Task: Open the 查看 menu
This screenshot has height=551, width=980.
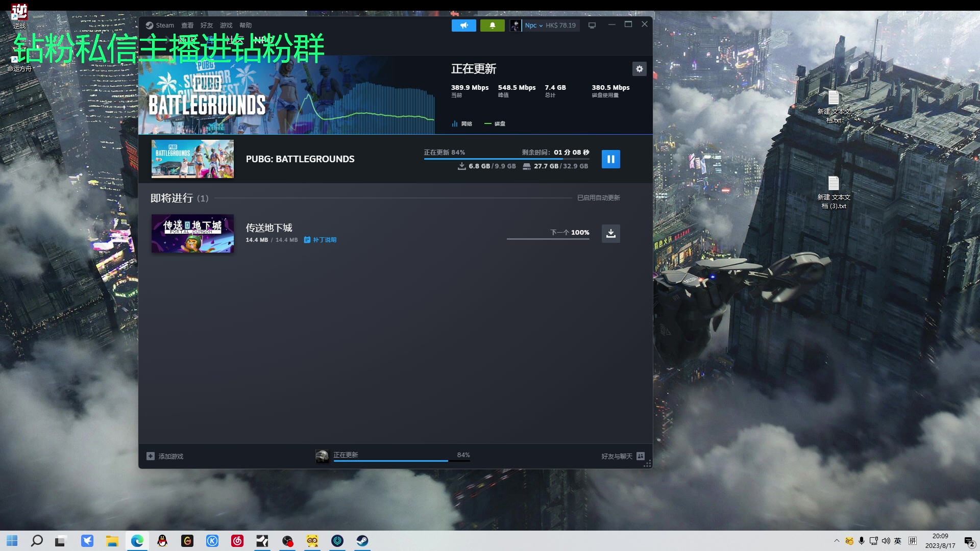Action: 187,26
